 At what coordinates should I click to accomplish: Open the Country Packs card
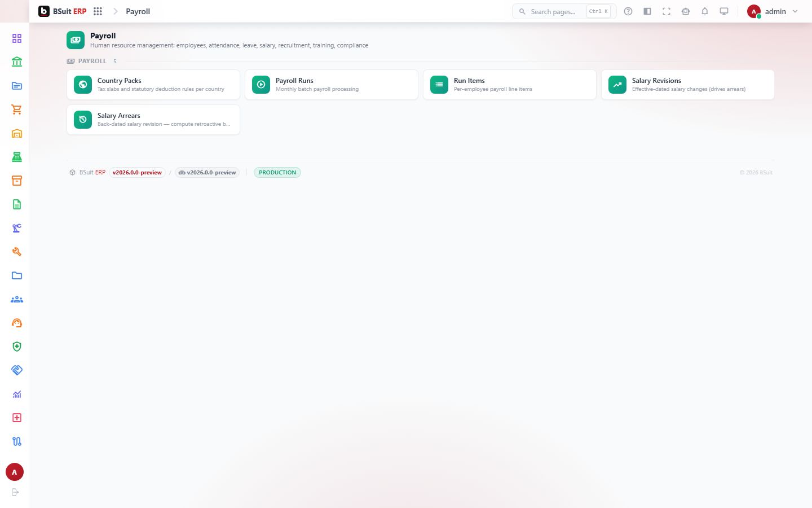[153, 85]
